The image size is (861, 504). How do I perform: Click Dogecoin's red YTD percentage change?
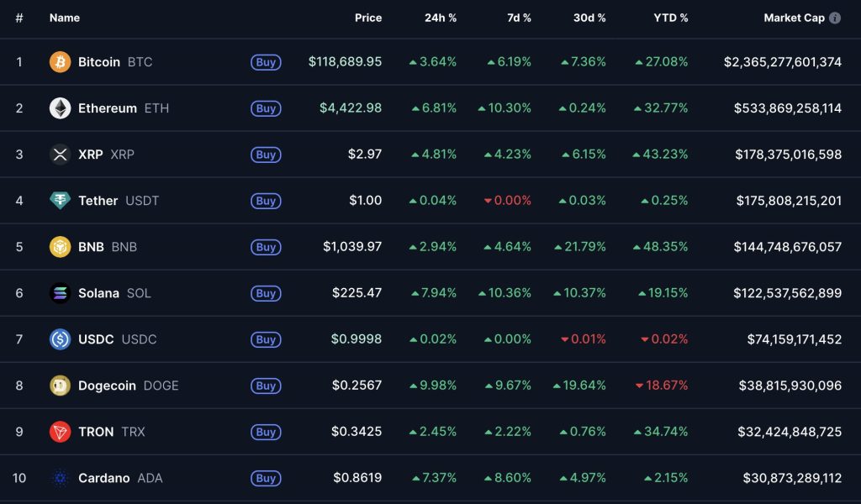coord(668,386)
